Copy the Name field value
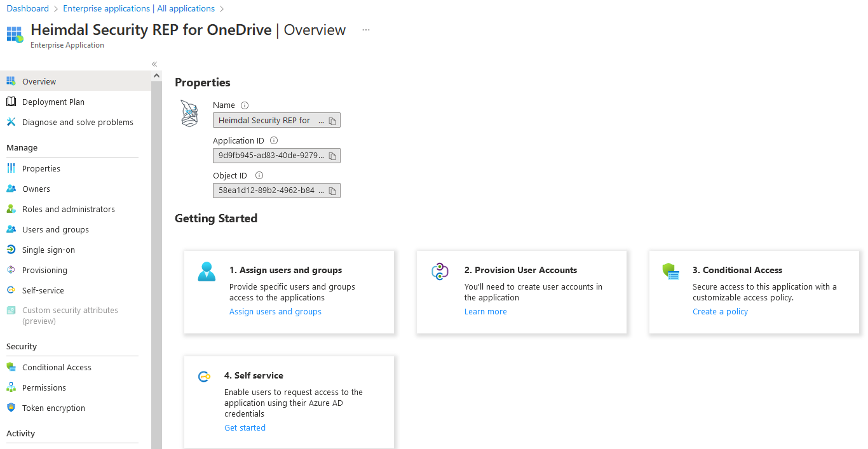 click(x=332, y=121)
